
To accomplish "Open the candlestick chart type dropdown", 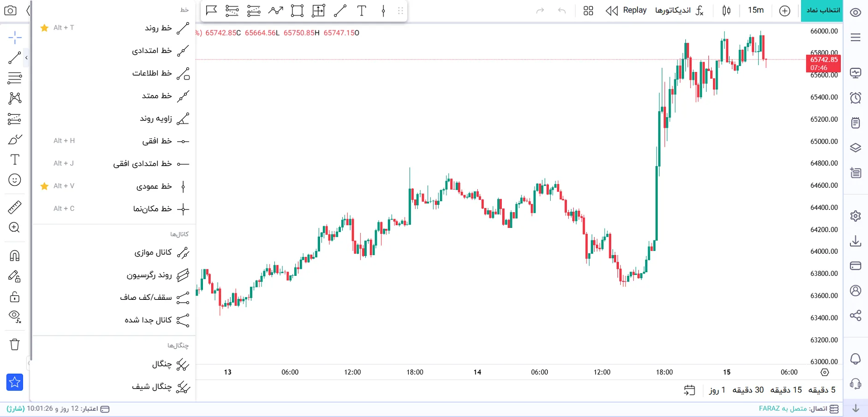I will pos(726,10).
